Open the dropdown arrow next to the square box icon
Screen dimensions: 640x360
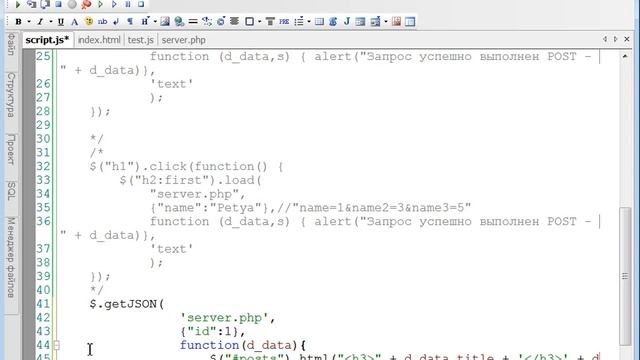coord(260,22)
